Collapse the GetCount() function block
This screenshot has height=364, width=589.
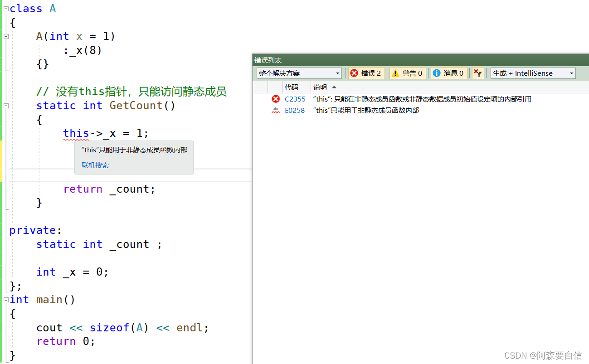click(x=6, y=106)
